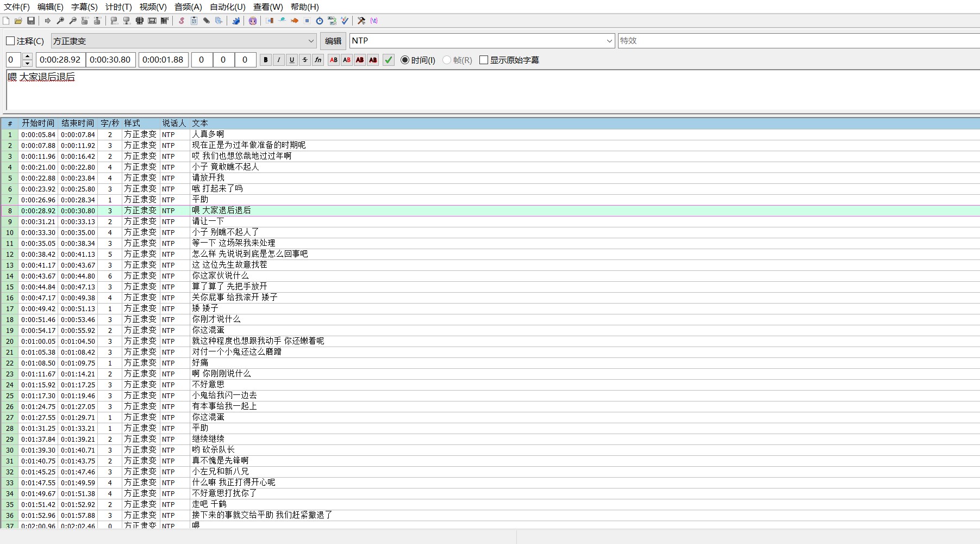Select lines visible on video frame
Screen dimensions: 980x544
pos(140,21)
